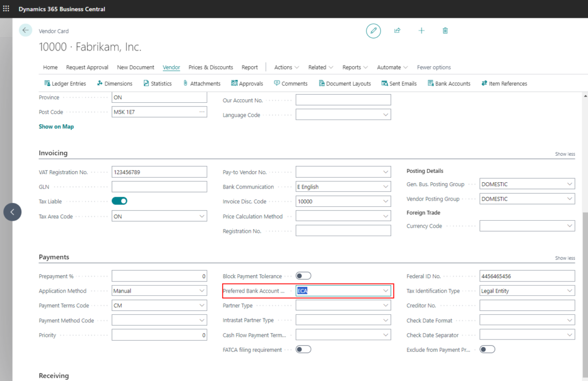588x381 pixels.
Task: Open Gen. Bus. Posting Group dropdown
Action: coord(570,184)
